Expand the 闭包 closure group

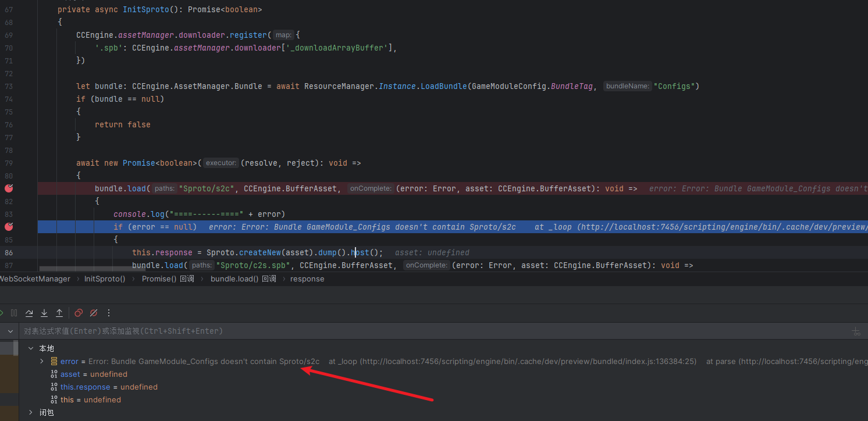[31, 413]
